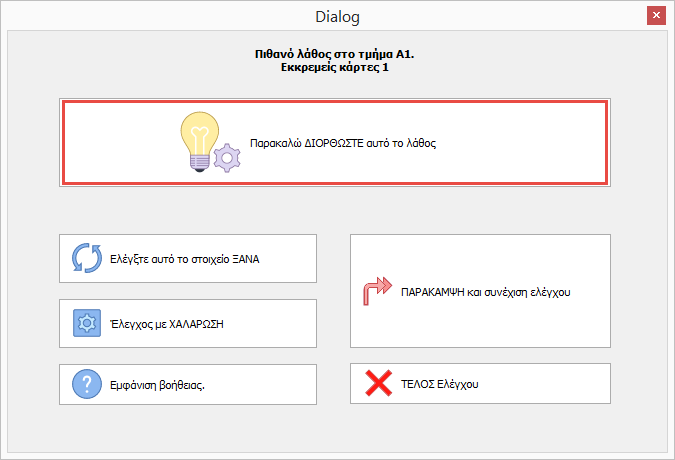Open help via 'Εμφάνιση βοήθειας.'

188,384
